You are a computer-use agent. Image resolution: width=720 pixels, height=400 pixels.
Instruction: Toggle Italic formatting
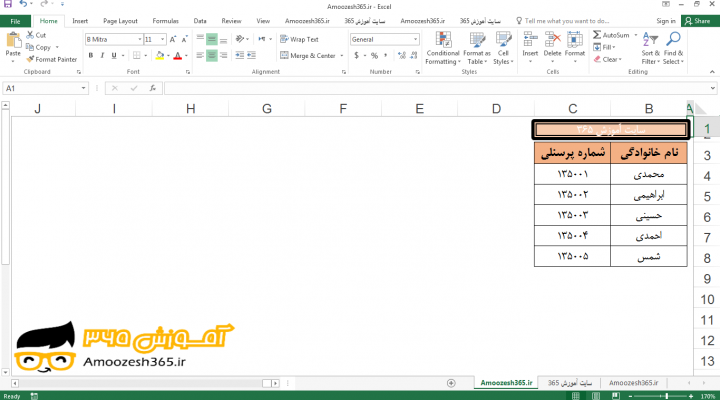(x=102, y=56)
